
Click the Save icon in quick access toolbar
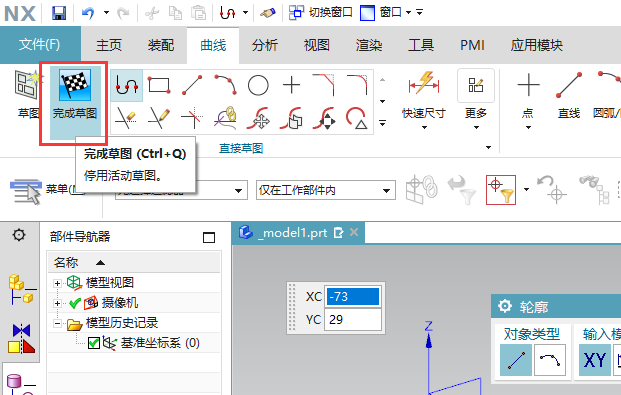59,13
